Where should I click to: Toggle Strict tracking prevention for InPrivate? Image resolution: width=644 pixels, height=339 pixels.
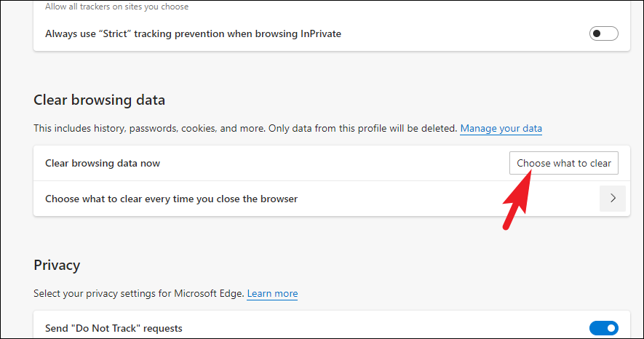(603, 33)
